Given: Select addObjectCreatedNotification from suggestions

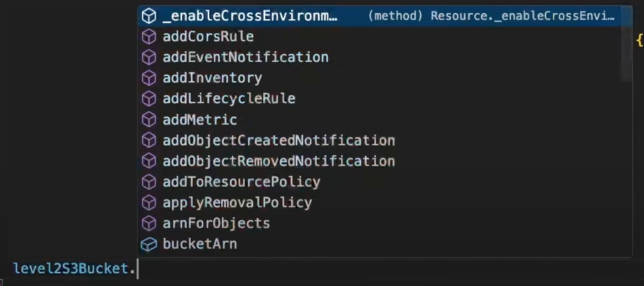Looking at the screenshot, I should coord(279,140).
